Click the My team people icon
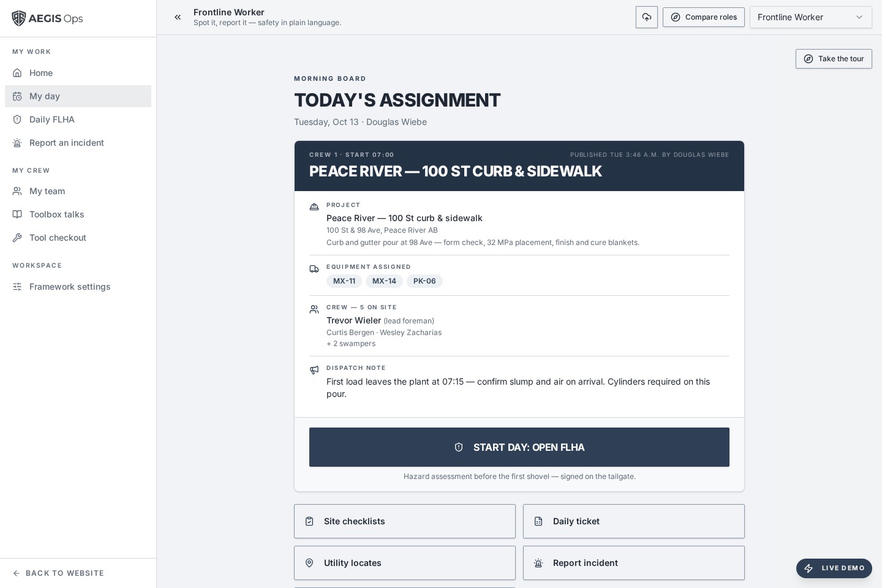 pyautogui.click(x=17, y=191)
